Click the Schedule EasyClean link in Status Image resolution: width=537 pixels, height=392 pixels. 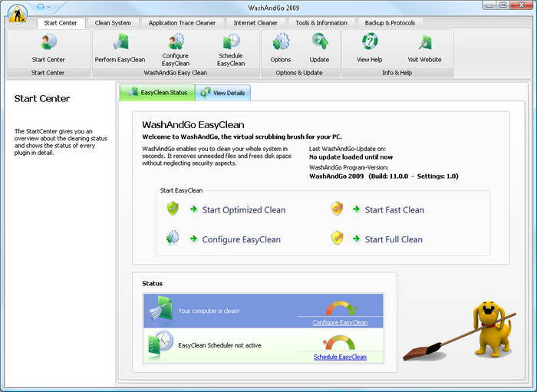point(340,357)
